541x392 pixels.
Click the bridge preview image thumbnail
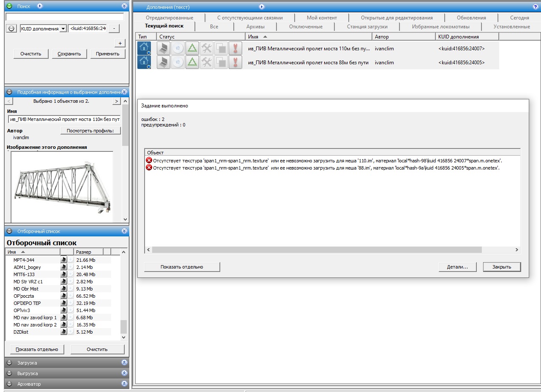coord(62,186)
